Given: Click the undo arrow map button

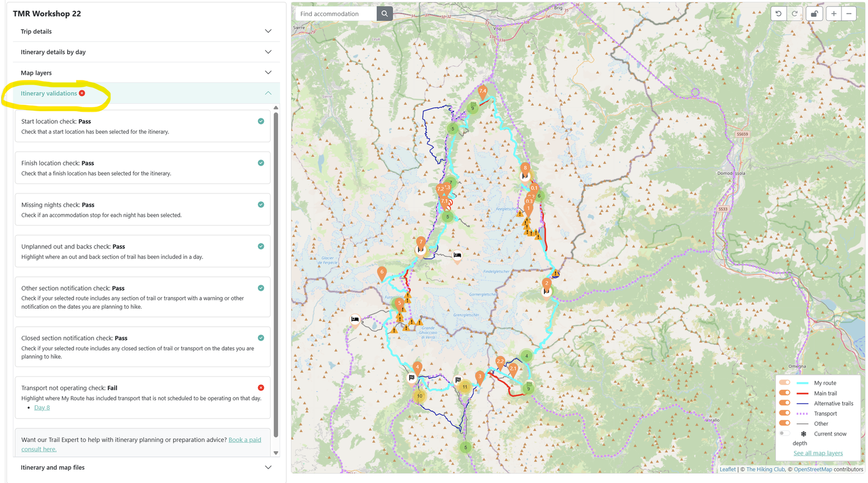Looking at the screenshot, I should (778, 14).
